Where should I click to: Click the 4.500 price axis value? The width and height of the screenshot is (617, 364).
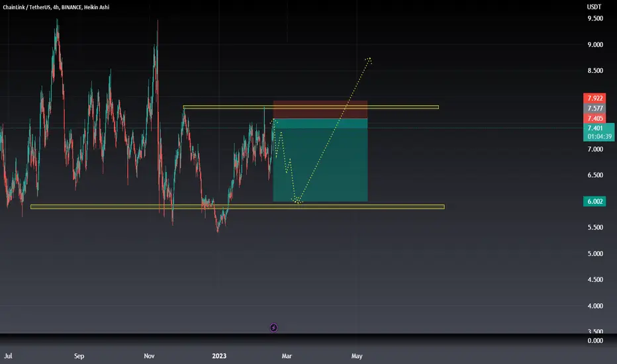pos(595,280)
